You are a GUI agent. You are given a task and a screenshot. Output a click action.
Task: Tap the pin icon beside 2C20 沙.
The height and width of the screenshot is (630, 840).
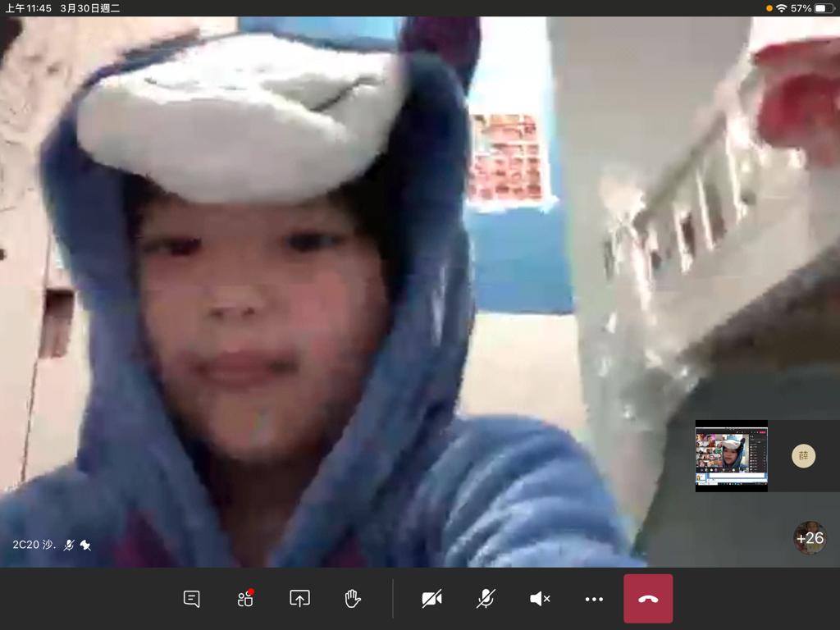(85, 546)
